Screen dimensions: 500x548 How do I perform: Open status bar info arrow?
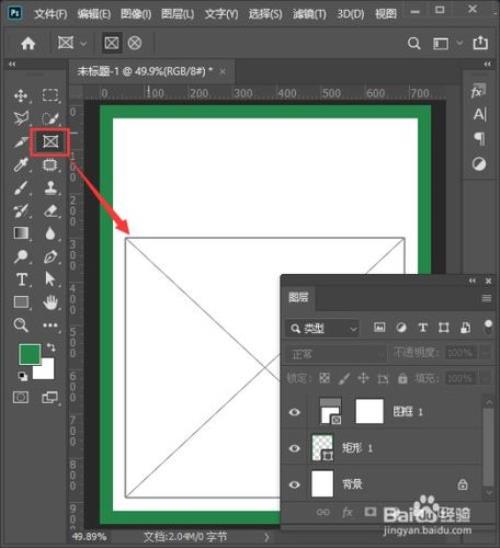coord(267,537)
